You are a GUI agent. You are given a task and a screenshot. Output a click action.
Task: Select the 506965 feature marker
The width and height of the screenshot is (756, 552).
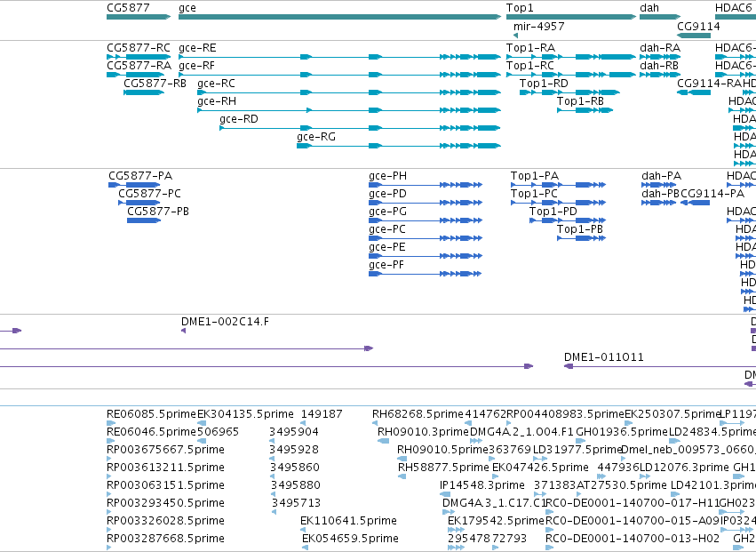tap(202, 441)
